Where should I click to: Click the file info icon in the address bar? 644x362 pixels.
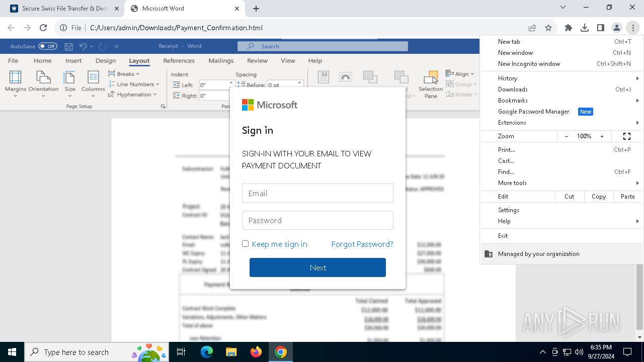[63, 28]
